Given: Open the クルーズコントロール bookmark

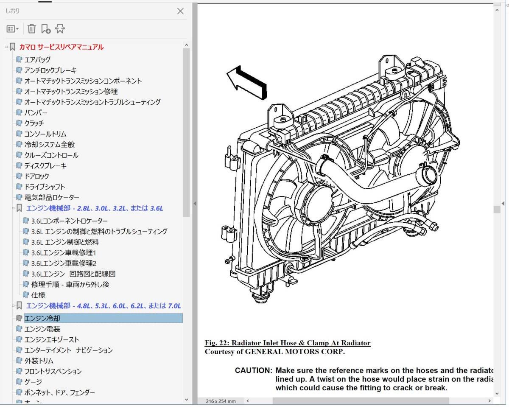Looking at the screenshot, I should (51, 155).
